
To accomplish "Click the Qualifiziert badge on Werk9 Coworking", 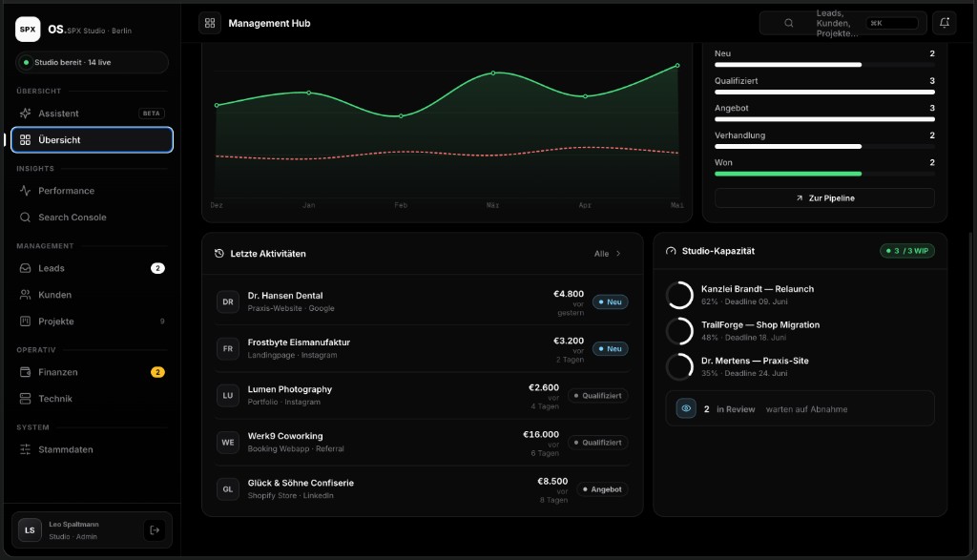I will pos(597,443).
